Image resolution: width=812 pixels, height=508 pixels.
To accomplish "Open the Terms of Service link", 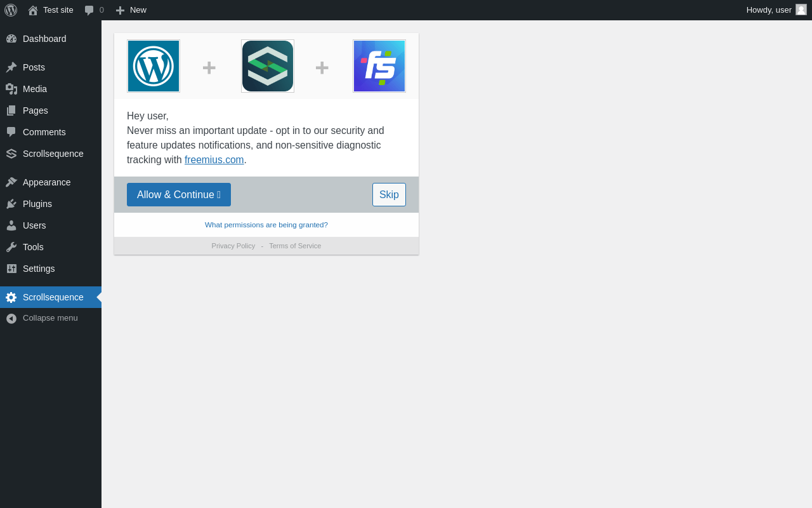I will pos(295,246).
